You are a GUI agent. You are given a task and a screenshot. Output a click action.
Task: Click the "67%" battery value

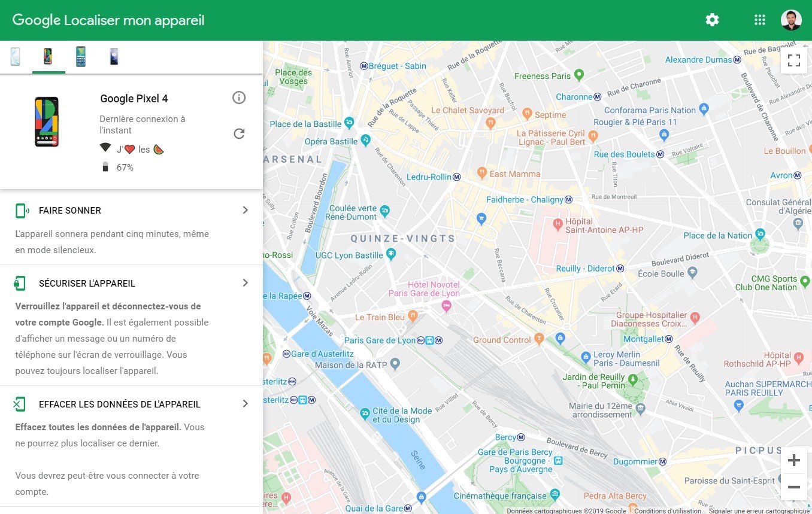point(125,168)
